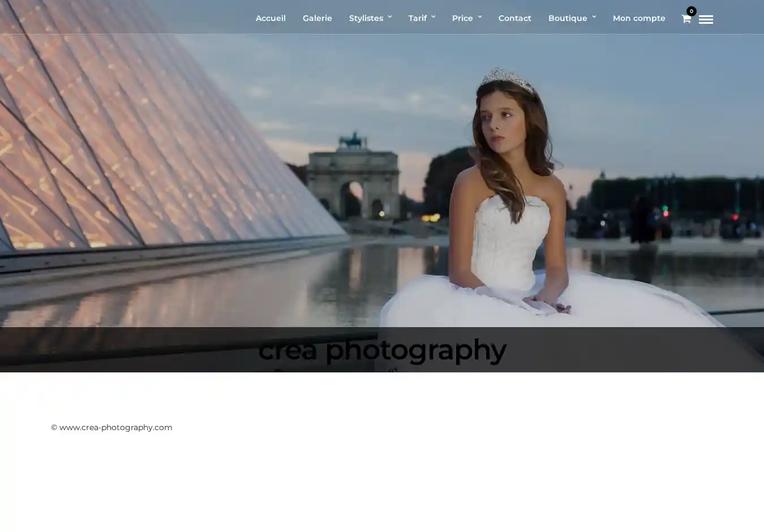Open the Galerie menu item

coord(317,18)
